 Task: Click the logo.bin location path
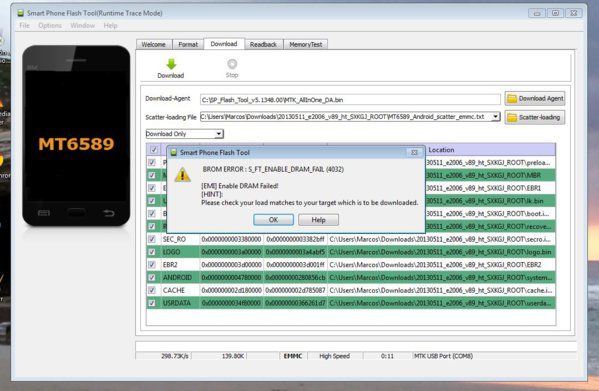(440, 252)
